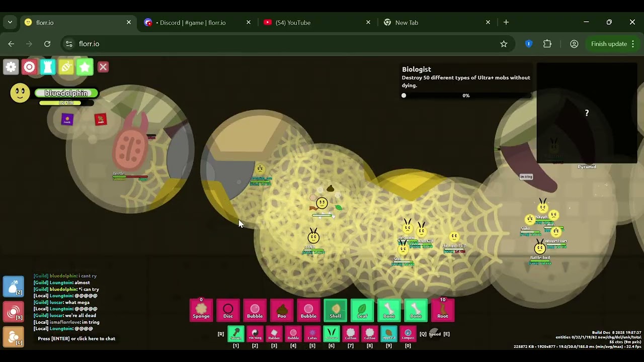
Task: Expand the tab search dropdown chevron
Action: 10,23
